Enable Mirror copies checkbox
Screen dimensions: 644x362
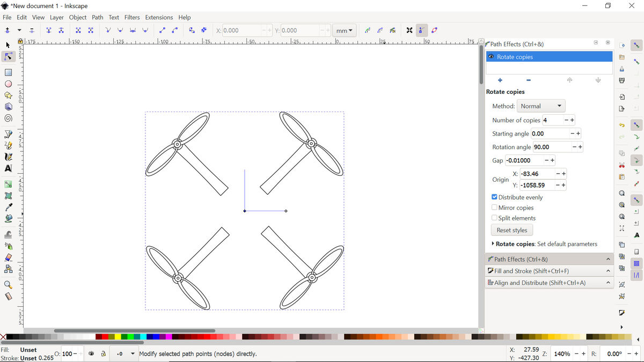pyautogui.click(x=494, y=208)
